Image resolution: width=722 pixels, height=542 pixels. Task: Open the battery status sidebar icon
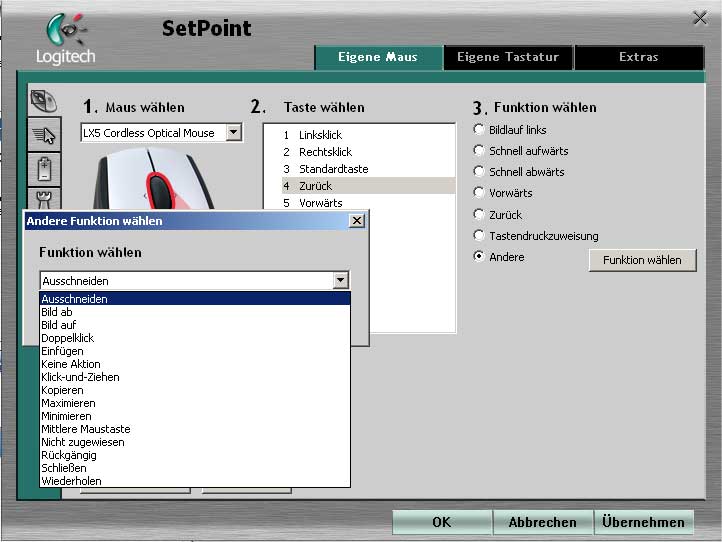(44, 169)
